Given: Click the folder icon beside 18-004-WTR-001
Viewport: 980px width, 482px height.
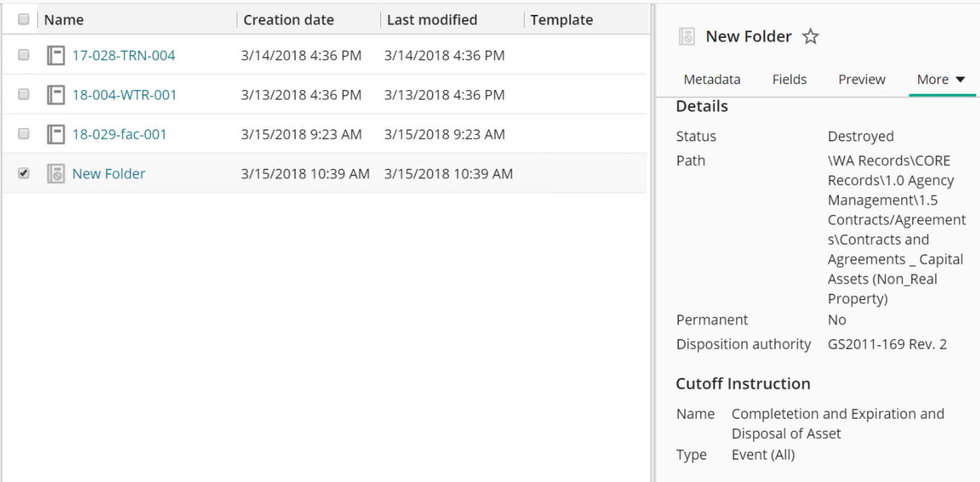Looking at the screenshot, I should point(55,94).
